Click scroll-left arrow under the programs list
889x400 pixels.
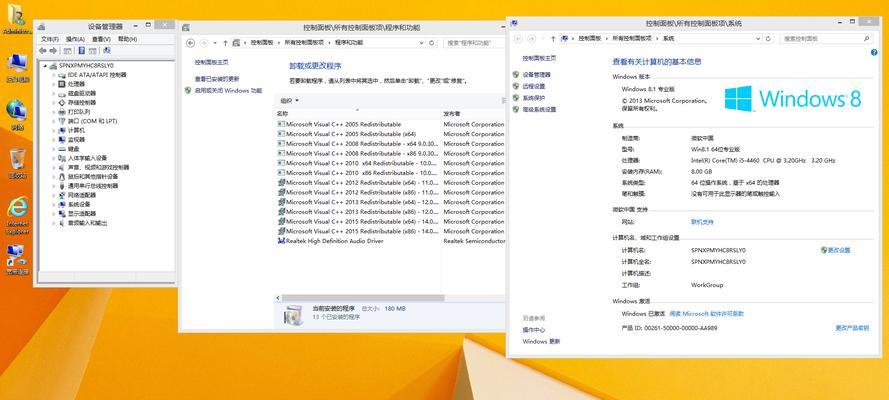tap(278, 298)
